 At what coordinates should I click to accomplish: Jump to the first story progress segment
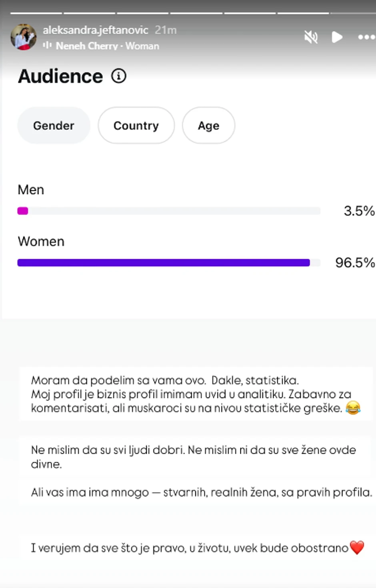click(36, 13)
